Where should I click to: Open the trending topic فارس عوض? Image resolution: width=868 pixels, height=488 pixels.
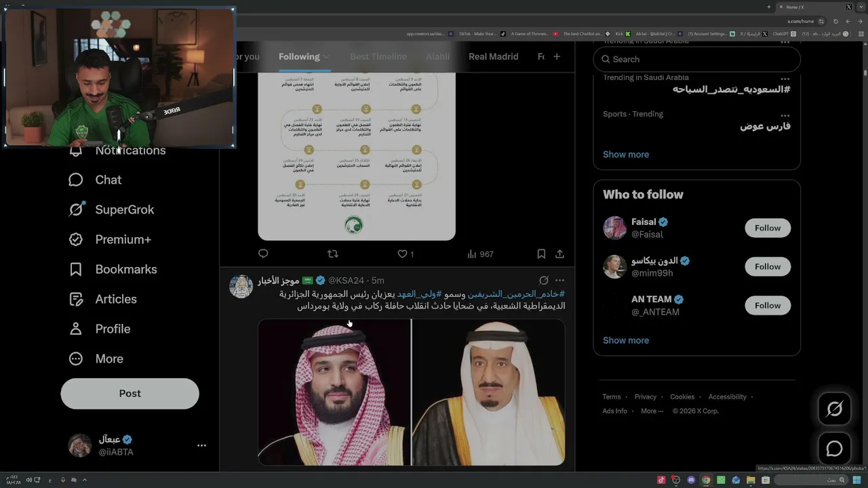(765, 126)
